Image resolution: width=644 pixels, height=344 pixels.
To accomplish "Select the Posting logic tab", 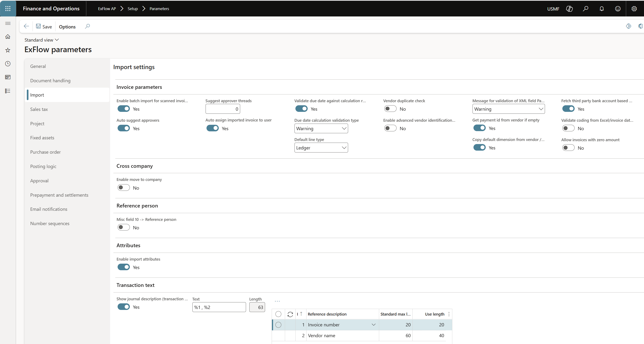I will point(43,166).
